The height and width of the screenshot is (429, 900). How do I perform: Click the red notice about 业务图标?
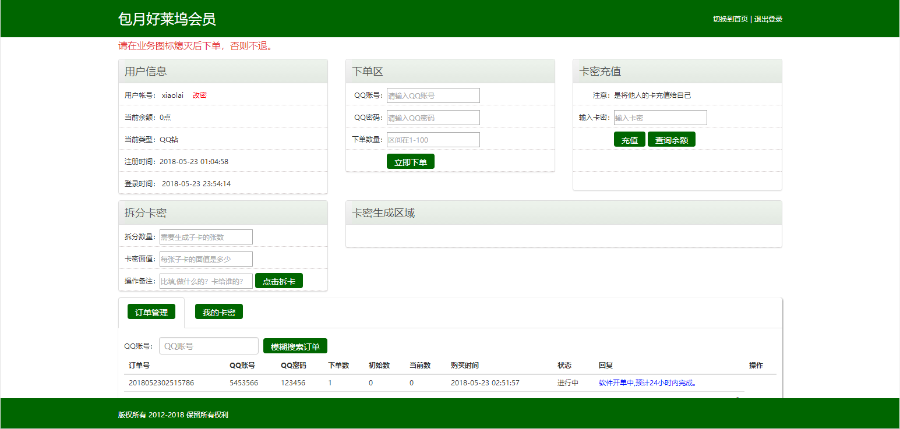(195, 45)
